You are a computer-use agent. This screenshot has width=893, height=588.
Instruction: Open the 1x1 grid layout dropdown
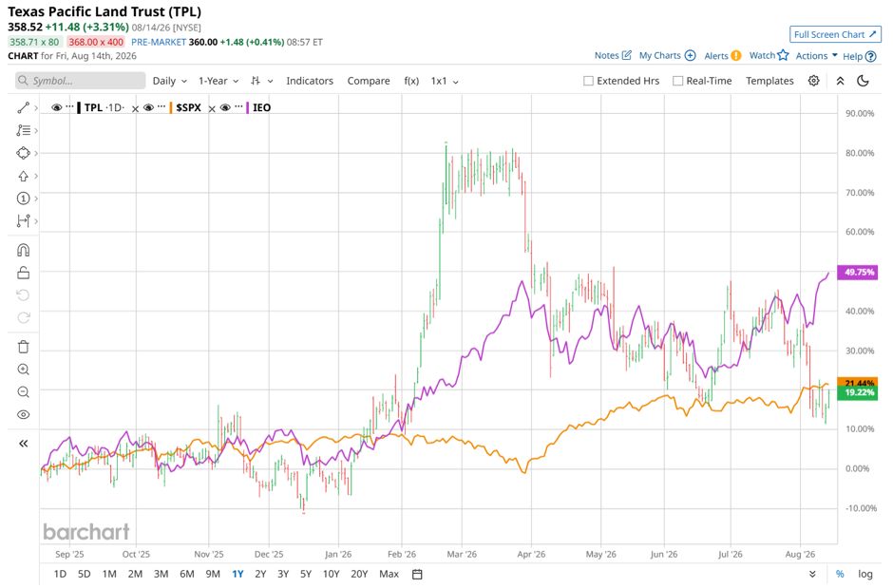pos(445,81)
